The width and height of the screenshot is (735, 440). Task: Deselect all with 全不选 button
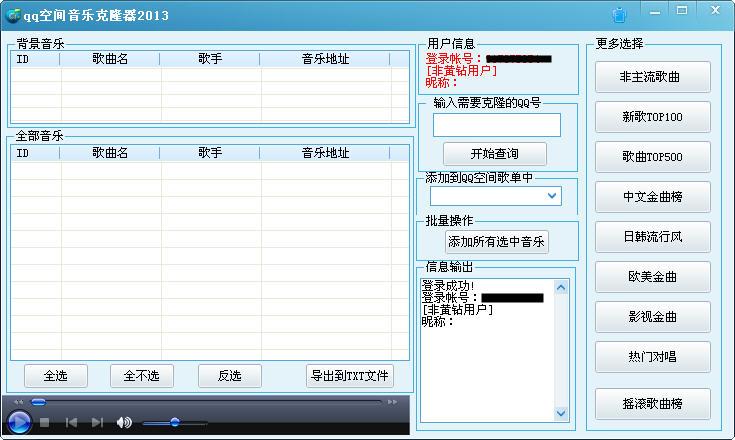coord(142,376)
